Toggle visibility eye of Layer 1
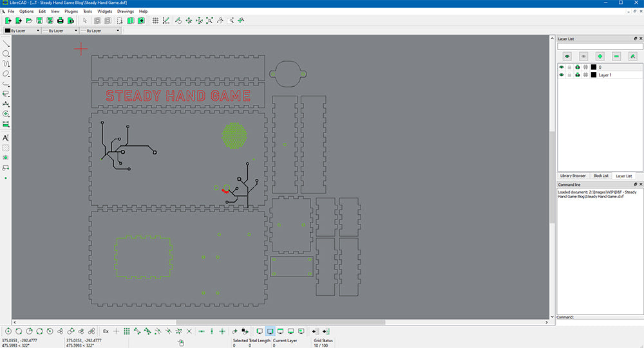Image resolution: width=644 pixels, height=348 pixels. click(x=562, y=75)
